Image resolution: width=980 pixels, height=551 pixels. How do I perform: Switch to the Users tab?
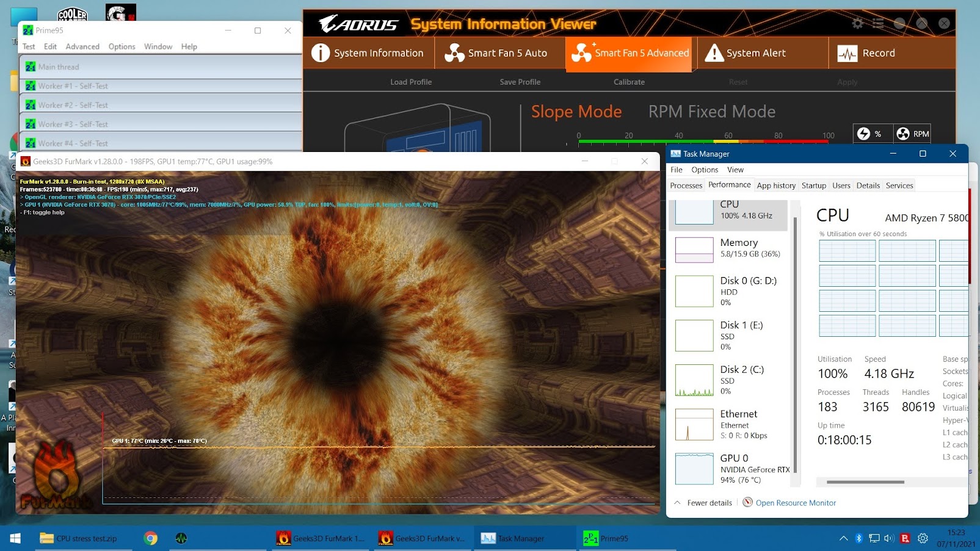coord(841,185)
